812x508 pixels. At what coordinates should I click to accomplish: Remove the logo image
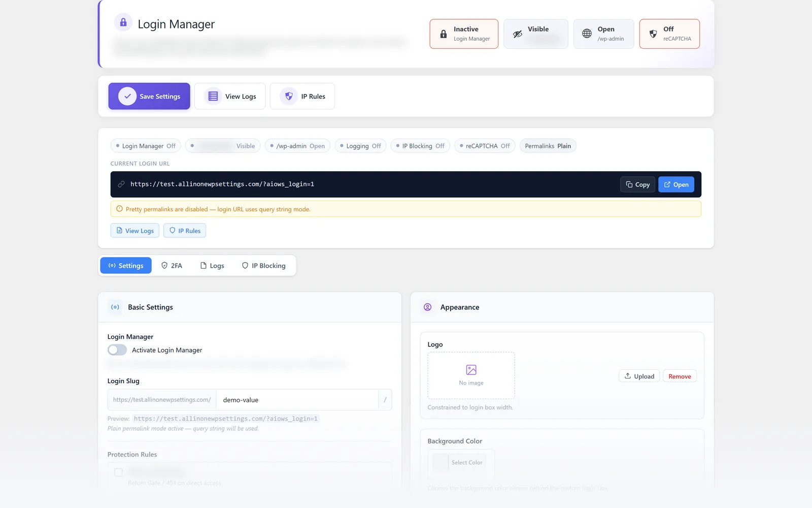680,376
